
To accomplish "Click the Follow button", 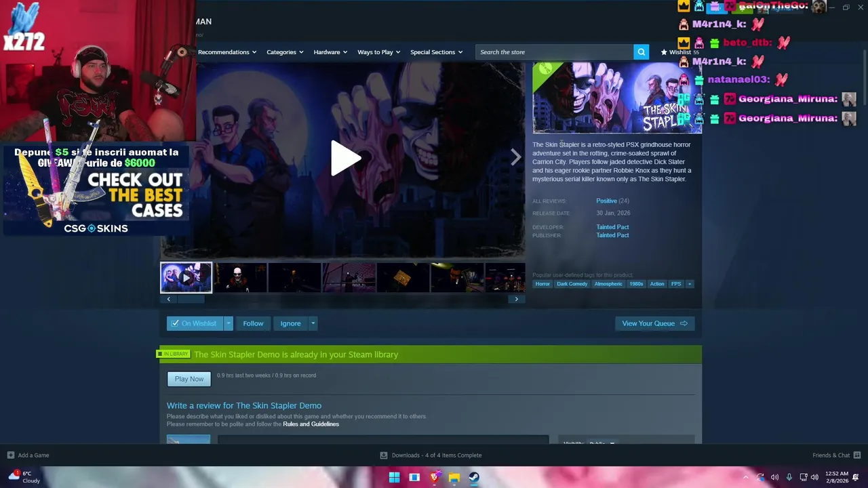I will tap(253, 323).
